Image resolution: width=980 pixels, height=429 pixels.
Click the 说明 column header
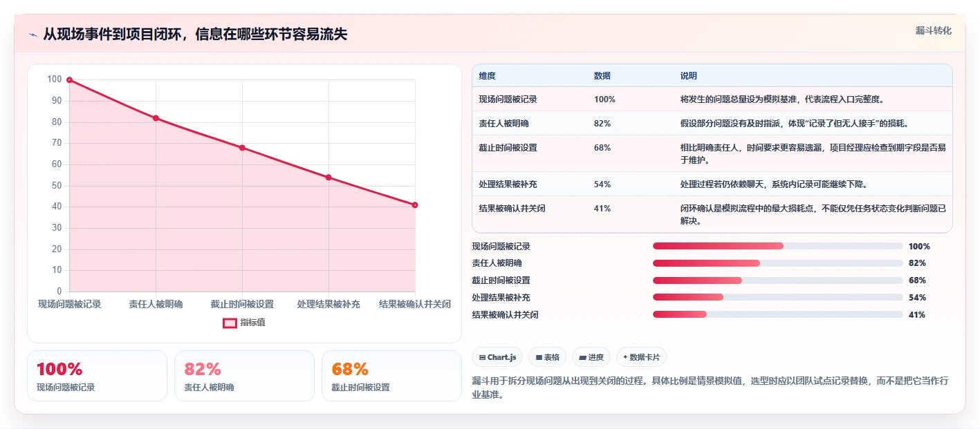coord(688,76)
